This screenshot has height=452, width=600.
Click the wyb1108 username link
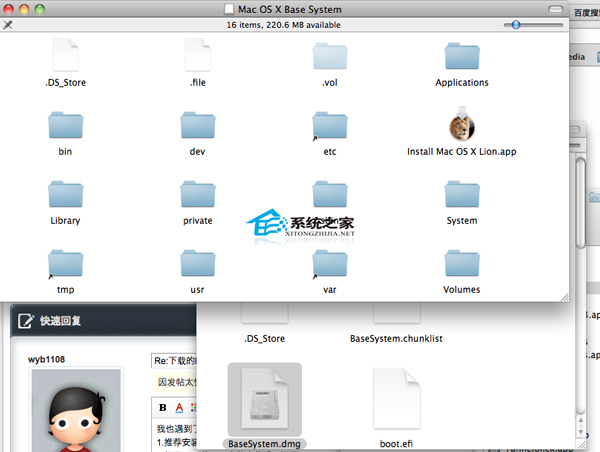pyautogui.click(x=46, y=359)
